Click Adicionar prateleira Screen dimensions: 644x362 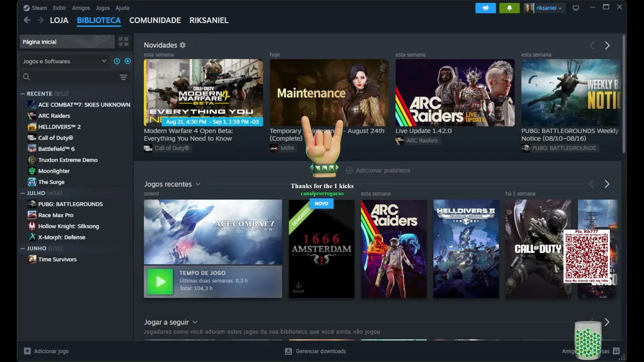[378, 170]
